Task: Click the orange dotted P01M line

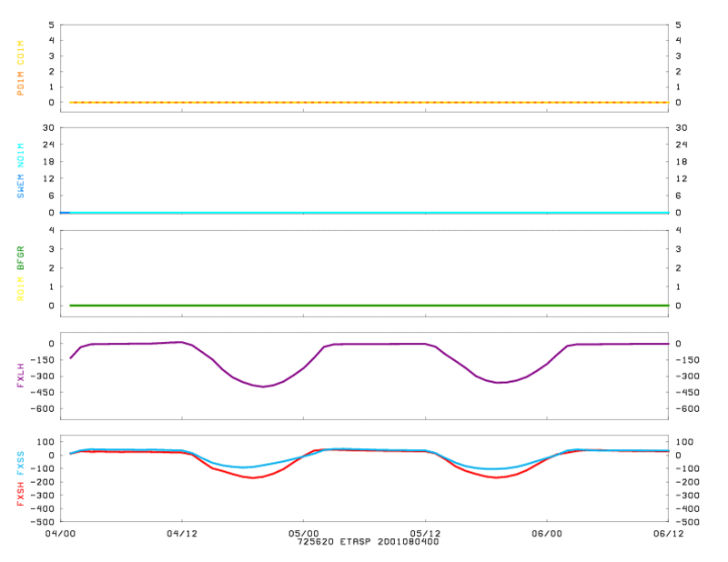Action: (x=369, y=102)
